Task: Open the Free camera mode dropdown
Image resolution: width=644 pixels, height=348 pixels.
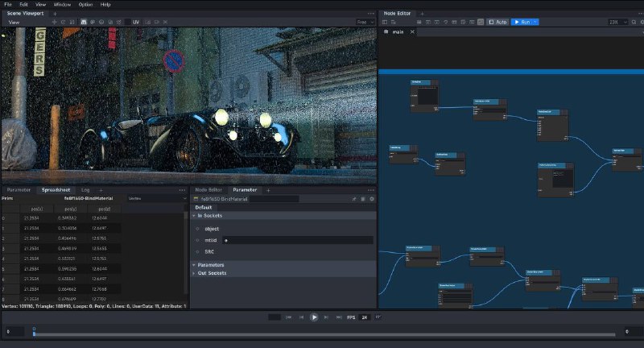Action: pyautogui.click(x=365, y=22)
